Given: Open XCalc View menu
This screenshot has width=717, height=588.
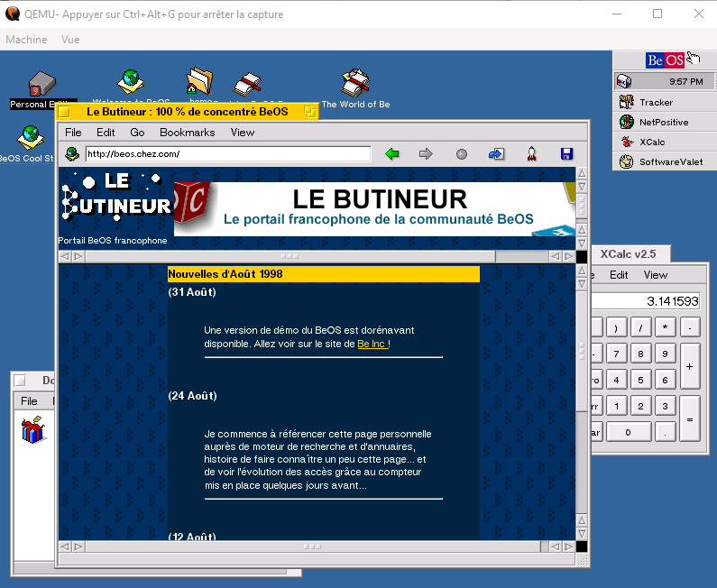Looking at the screenshot, I should point(656,275).
